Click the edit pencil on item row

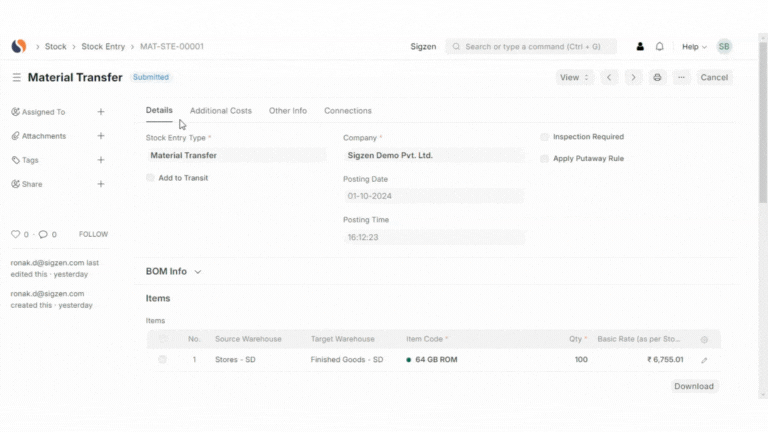[704, 360]
